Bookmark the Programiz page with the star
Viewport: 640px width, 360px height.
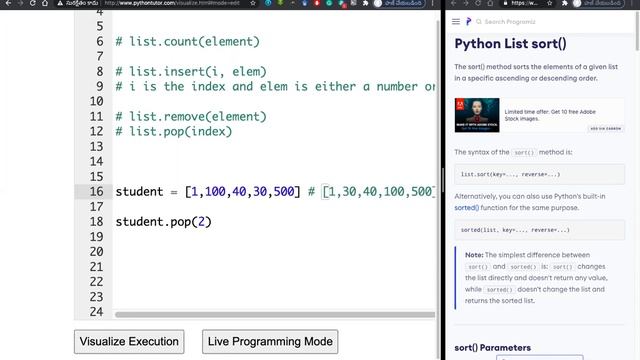[x=550, y=3]
